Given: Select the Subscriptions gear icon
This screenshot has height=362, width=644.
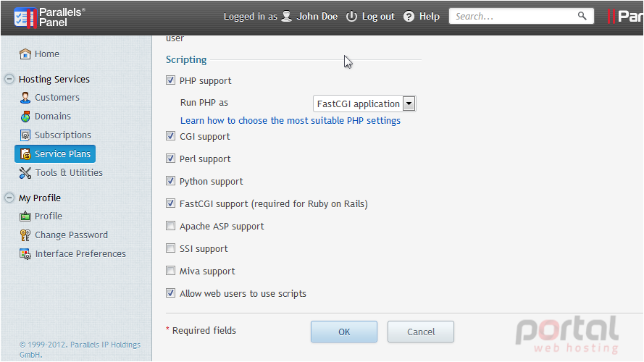Looking at the screenshot, I should click(x=25, y=135).
